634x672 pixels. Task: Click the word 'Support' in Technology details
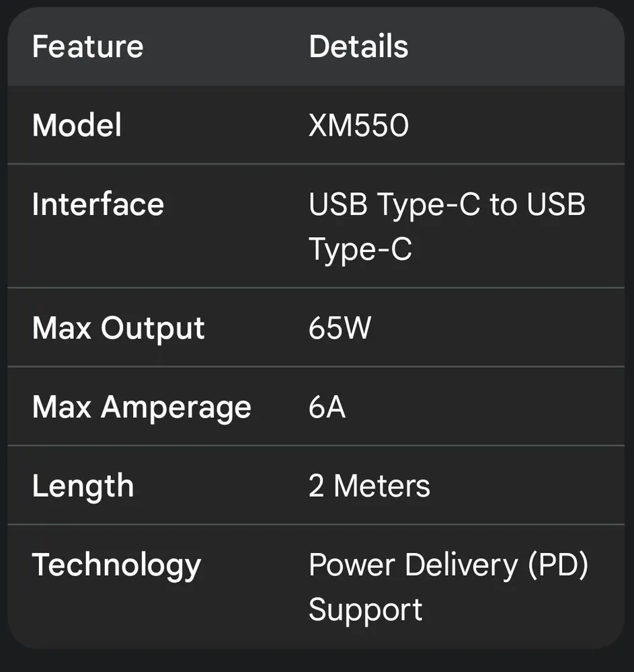(365, 610)
